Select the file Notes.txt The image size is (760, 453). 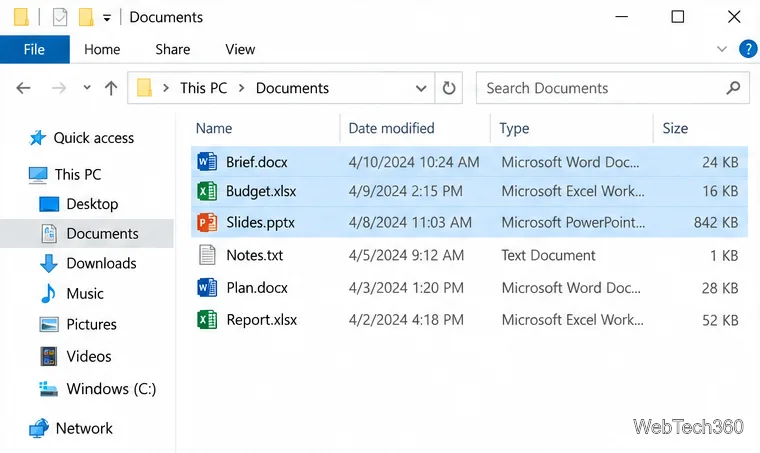pyautogui.click(x=254, y=255)
